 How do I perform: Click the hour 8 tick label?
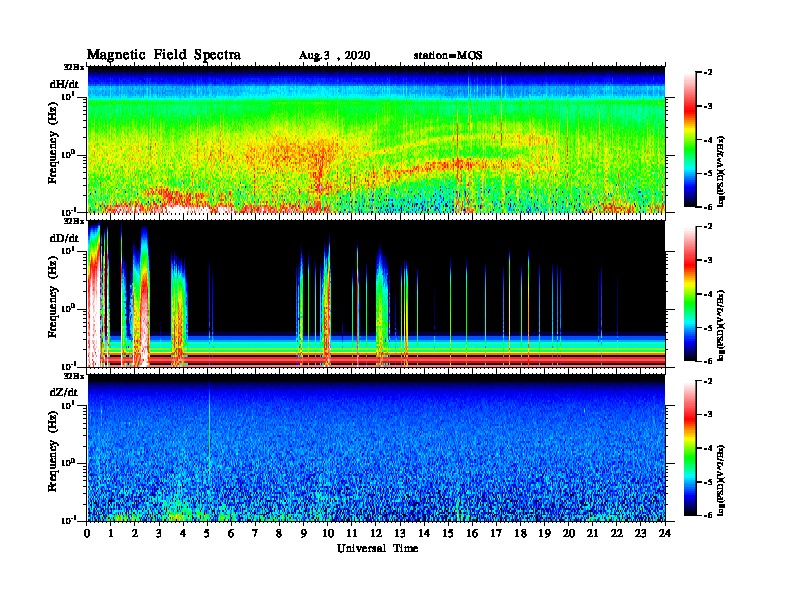pyautogui.click(x=279, y=533)
